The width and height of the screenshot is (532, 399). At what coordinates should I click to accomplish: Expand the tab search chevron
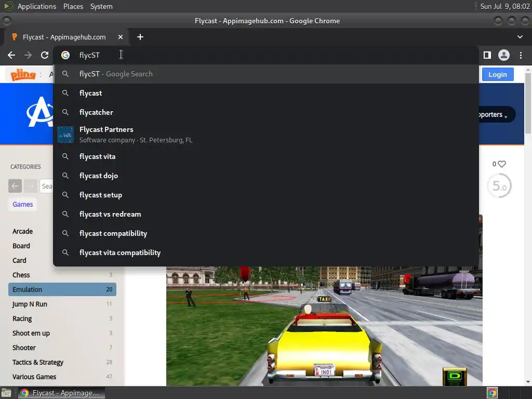(x=520, y=37)
